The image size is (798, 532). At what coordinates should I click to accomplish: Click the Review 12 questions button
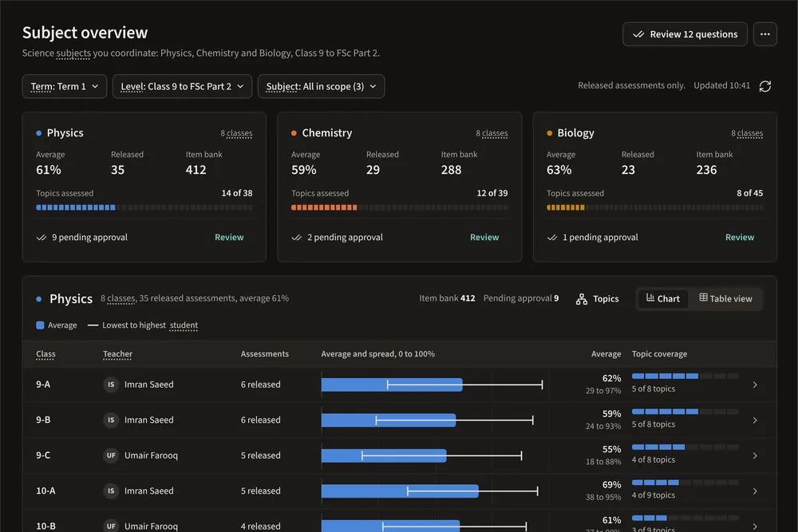point(685,34)
